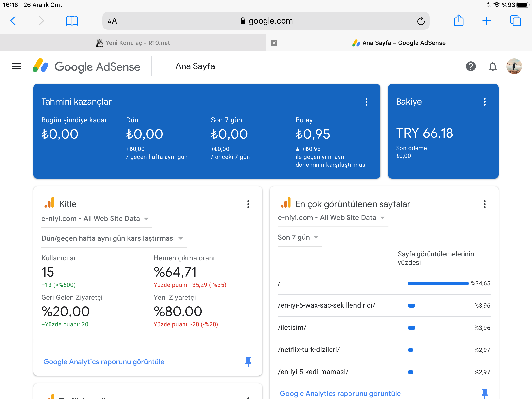Expand Kitle e-niyi.com site data dropdown

pos(97,219)
